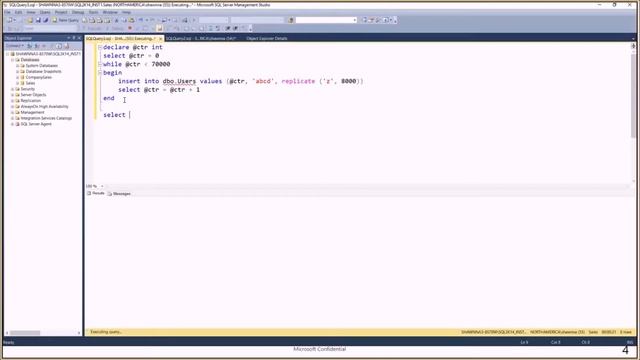Open the Connect dropdown in Object Explorer

tap(15, 46)
